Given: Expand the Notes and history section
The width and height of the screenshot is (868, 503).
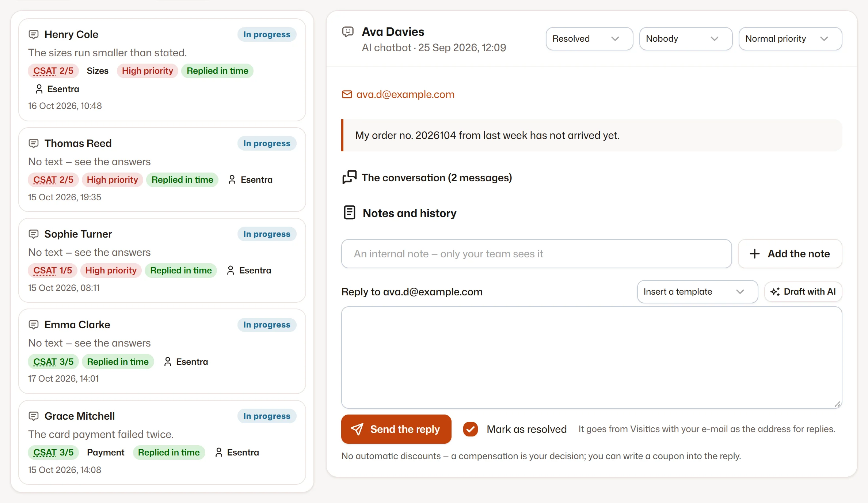Looking at the screenshot, I should [400, 213].
